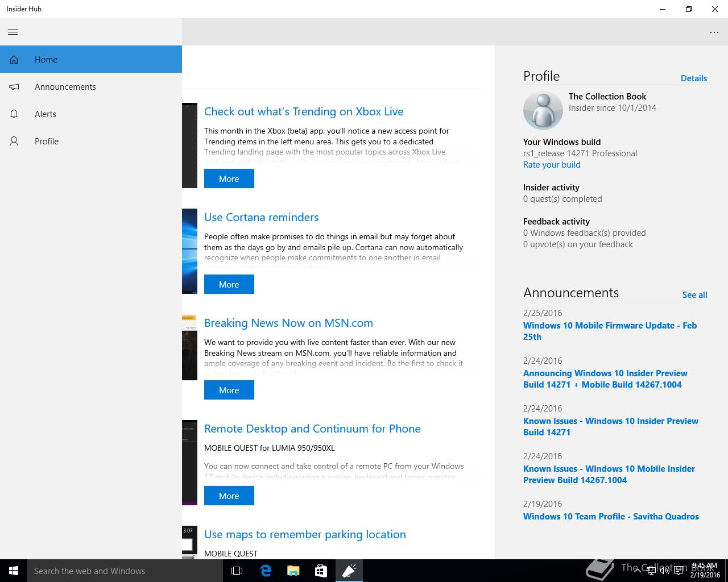This screenshot has width=728, height=582.
Task: Open Profile from the left navigation
Action: (x=47, y=142)
